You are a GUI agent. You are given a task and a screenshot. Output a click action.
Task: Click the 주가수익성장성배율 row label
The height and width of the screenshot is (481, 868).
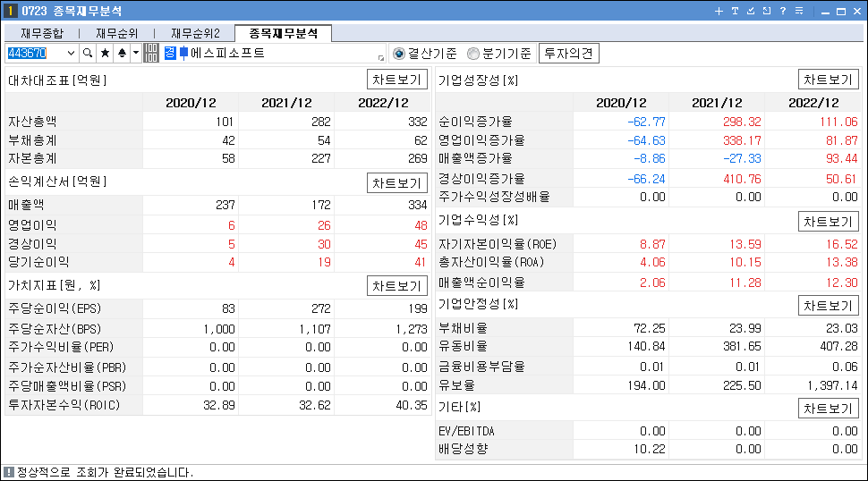(x=494, y=197)
